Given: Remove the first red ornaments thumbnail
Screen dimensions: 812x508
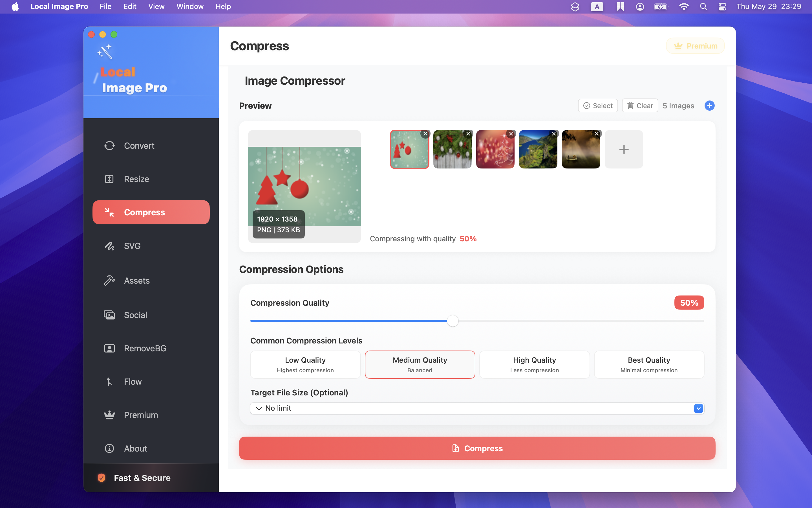Looking at the screenshot, I should click(425, 134).
